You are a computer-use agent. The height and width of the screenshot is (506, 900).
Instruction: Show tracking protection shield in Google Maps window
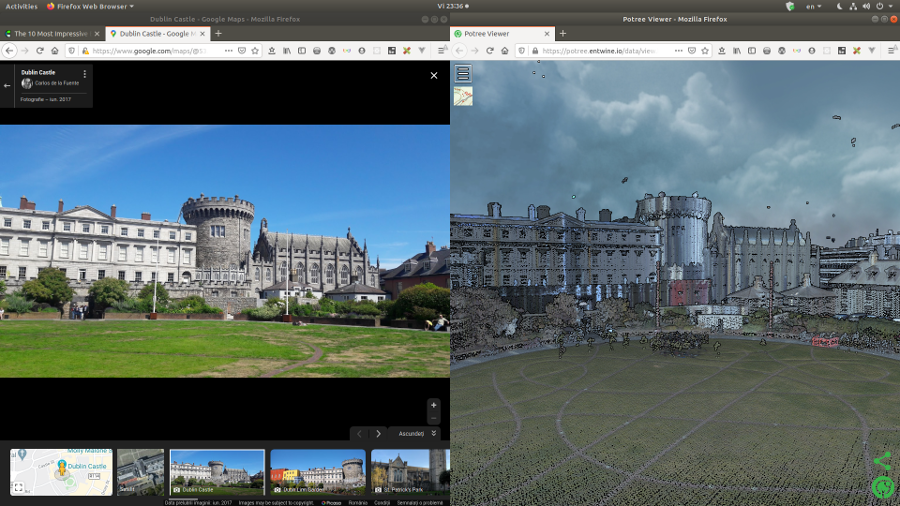tap(72, 50)
